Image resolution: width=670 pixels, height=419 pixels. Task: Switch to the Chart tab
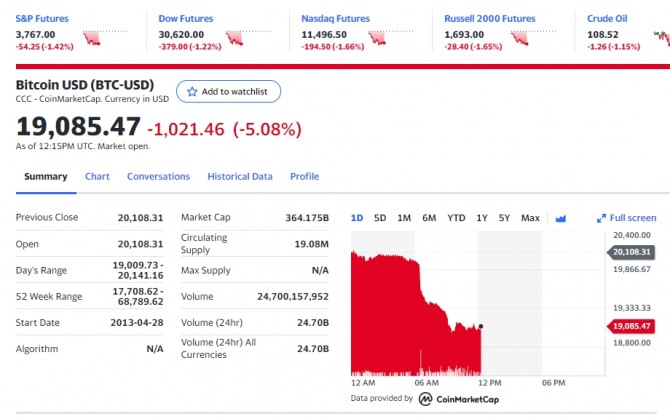click(97, 177)
